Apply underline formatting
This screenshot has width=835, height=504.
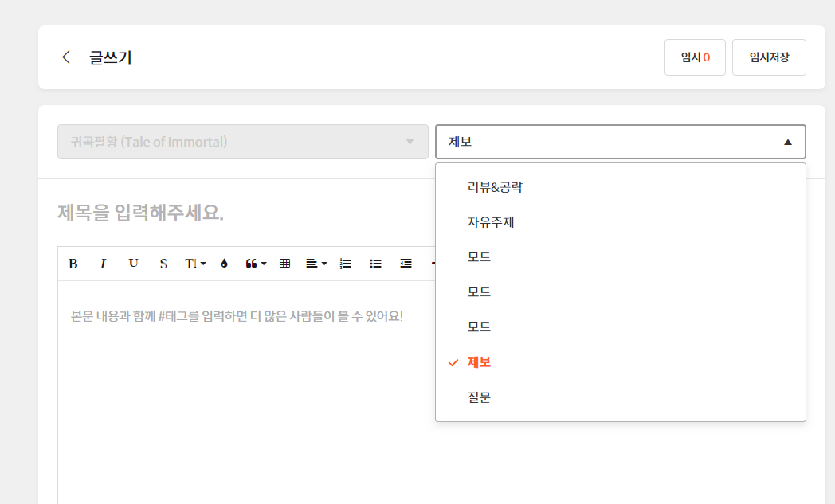tap(133, 264)
